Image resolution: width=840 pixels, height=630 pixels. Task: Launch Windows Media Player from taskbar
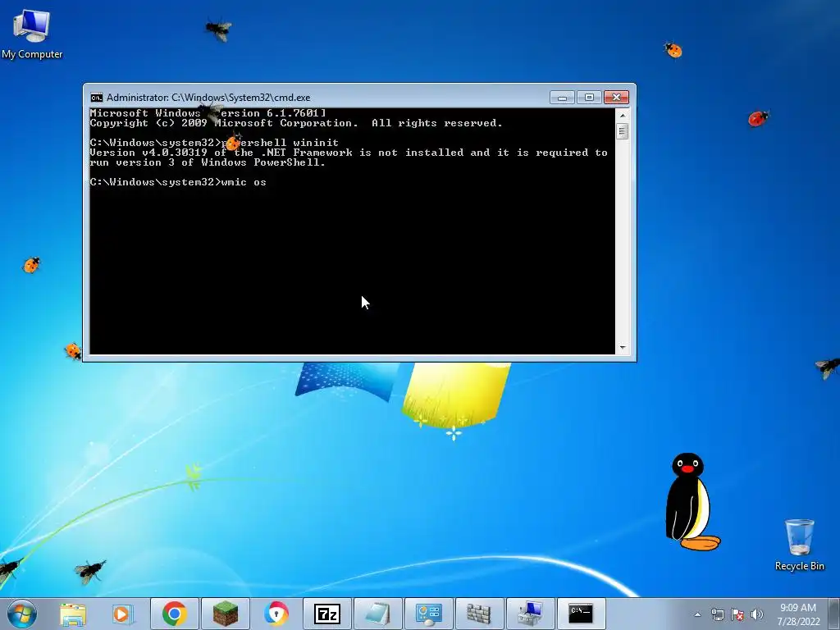click(x=122, y=614)
